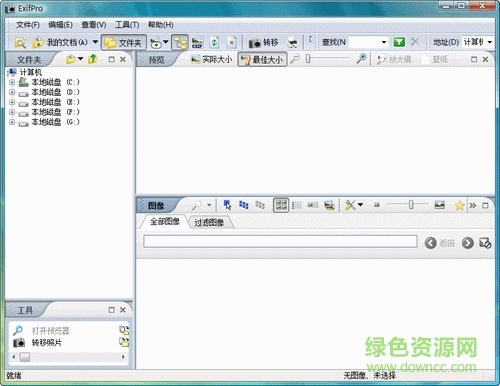
Task: Switch to tiles view mode icon
Action: tap(313, 205)
